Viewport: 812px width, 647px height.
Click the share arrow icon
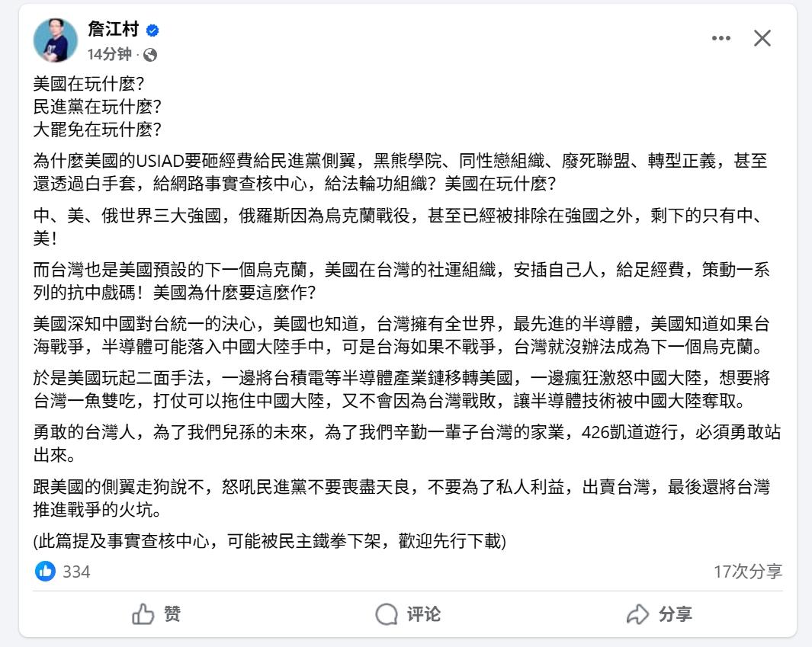(637, 614)
